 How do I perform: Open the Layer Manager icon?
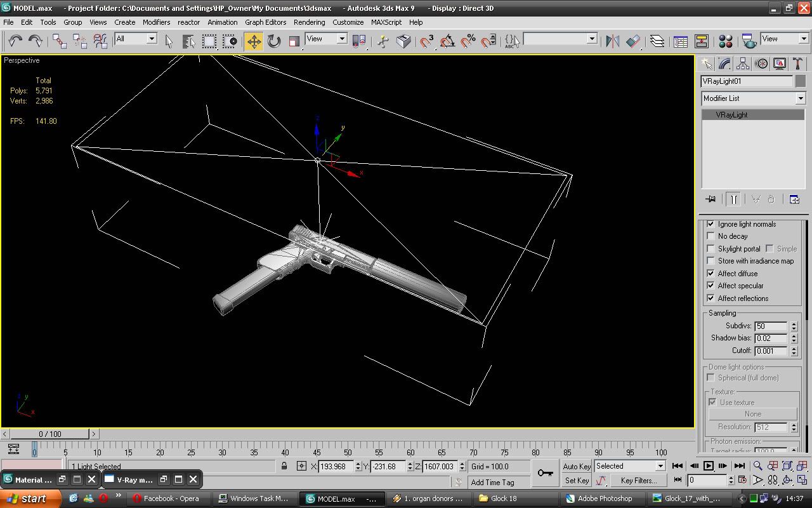coord(657,41)
